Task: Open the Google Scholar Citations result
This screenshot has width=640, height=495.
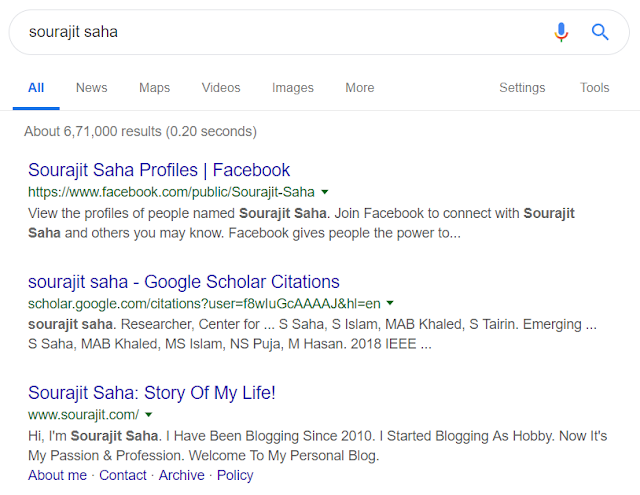Action: 184,282
